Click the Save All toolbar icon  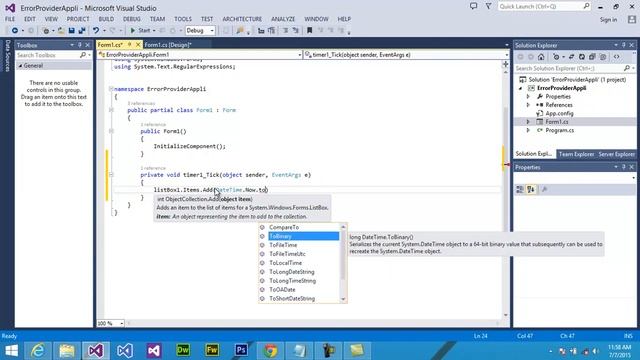pyautogui.click(x=82, y=31)
